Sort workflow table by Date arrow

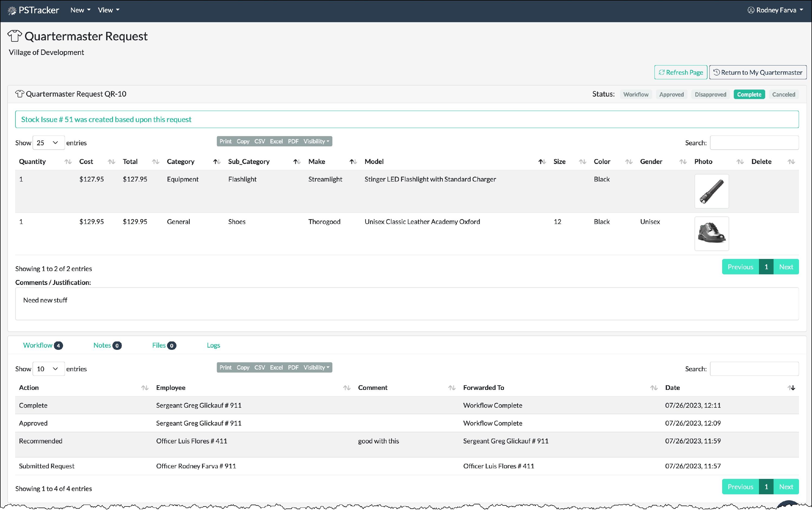791,388
